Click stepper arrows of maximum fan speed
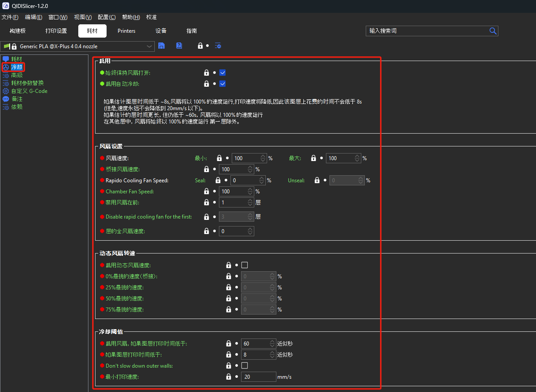The width and height of the screenshot is (536, 392). pos(357,158)
